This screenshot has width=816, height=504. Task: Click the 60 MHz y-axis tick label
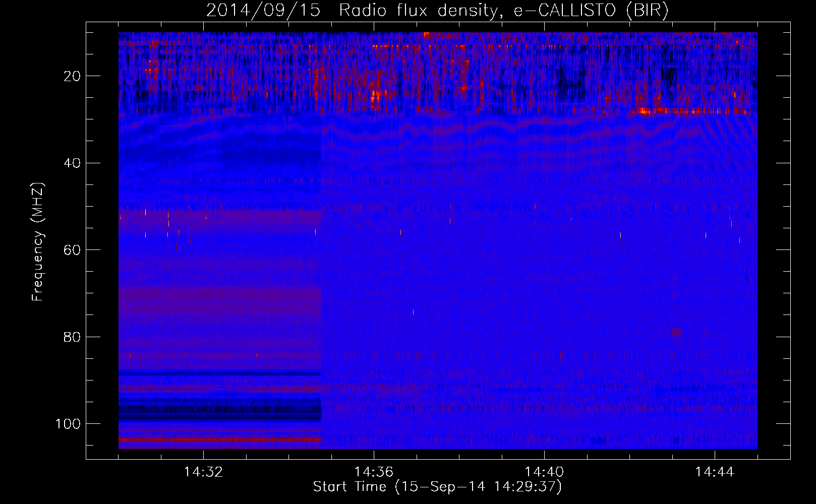pyautogui.click(x=73, y=250)
